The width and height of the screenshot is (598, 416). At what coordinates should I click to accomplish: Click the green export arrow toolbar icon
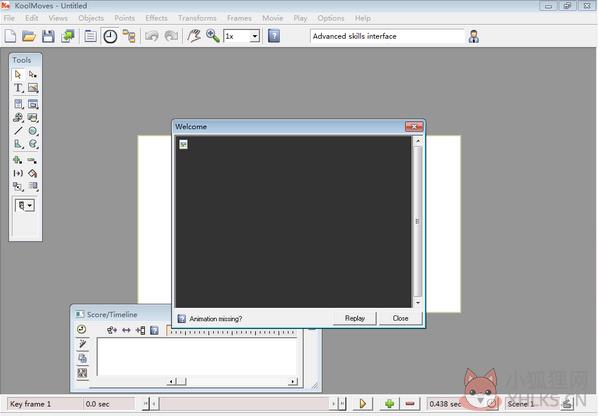(68, 36)
